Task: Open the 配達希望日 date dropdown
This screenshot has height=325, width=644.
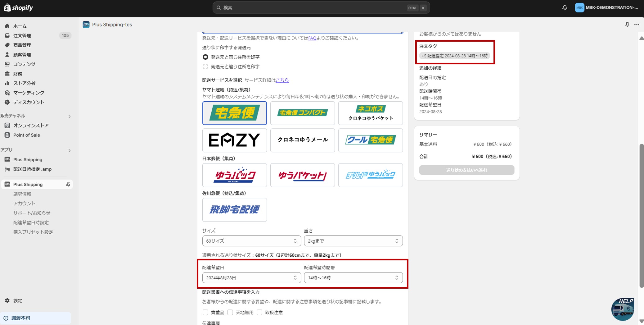Action: tap(251, 278)
